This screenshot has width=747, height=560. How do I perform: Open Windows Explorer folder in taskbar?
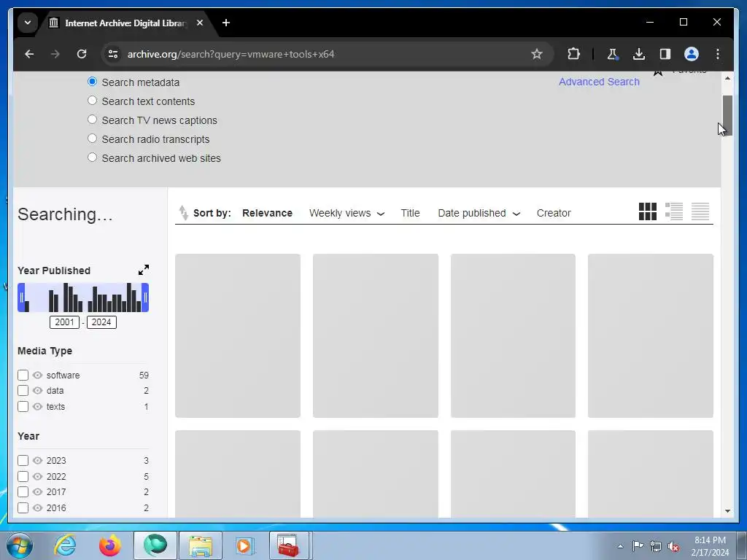[201, 545]
